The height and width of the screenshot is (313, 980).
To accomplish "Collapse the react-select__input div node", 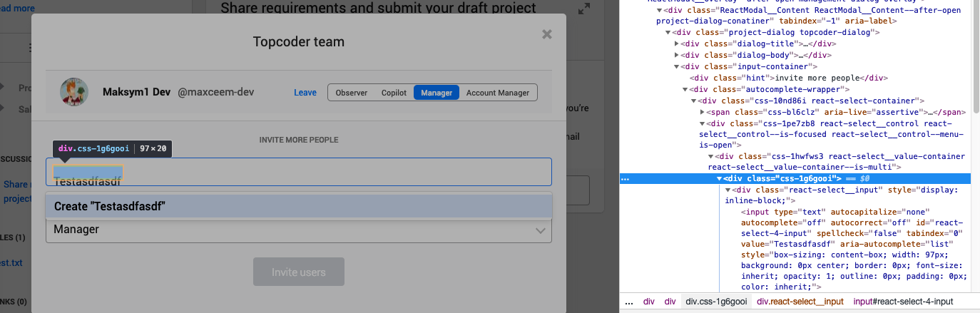I will click(x=728, y=190).
